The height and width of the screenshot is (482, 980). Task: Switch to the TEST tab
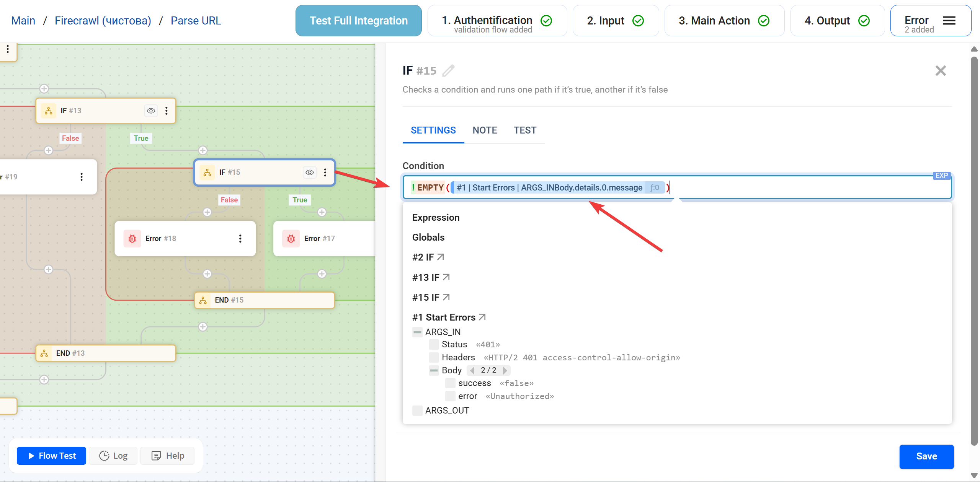coord(525,130)
